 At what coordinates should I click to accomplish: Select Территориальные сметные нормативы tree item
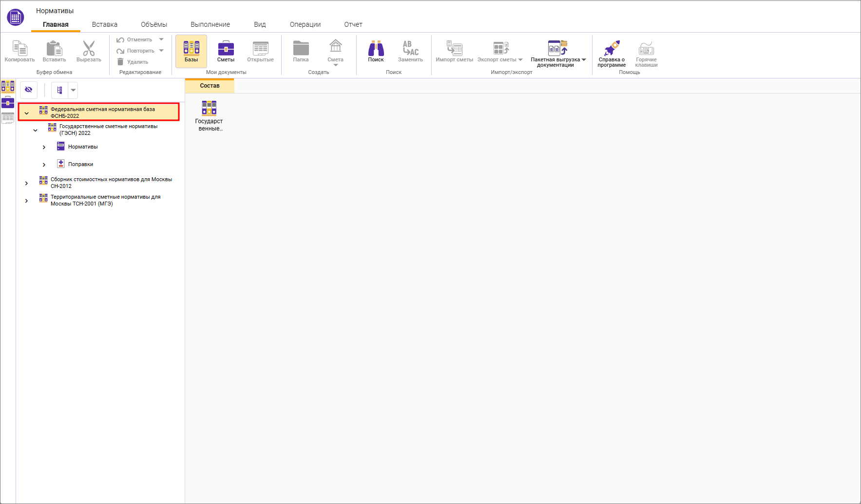pos(105,200)
